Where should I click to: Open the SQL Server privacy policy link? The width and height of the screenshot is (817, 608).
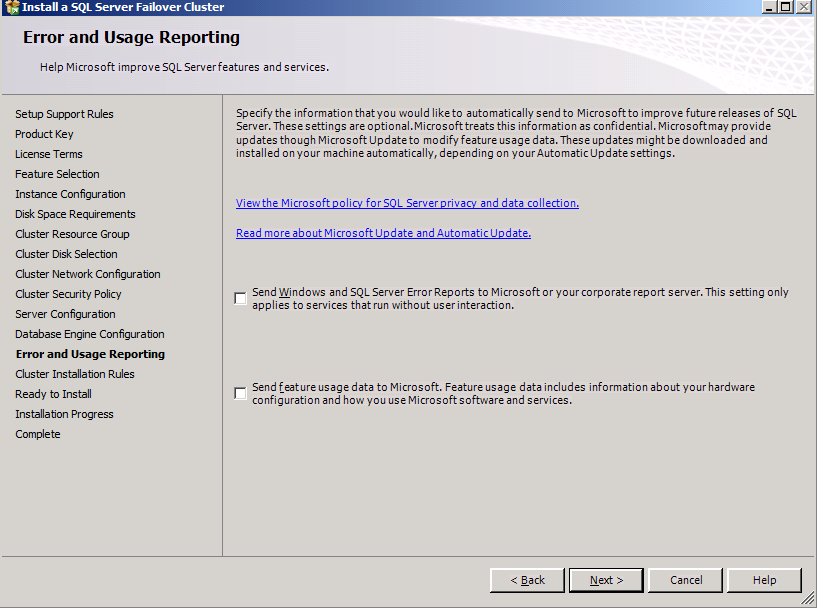click(x=407, y=203)
